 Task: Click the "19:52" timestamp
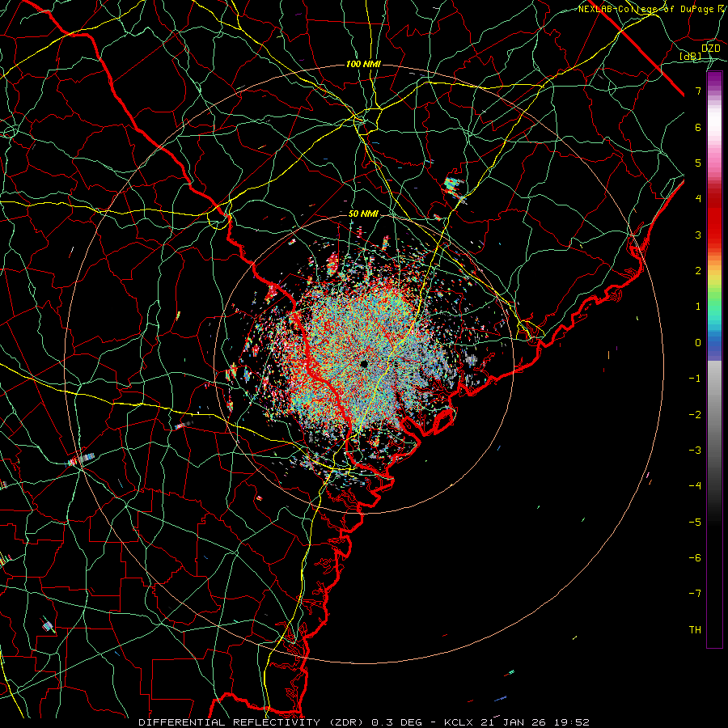tap(570, 722)
